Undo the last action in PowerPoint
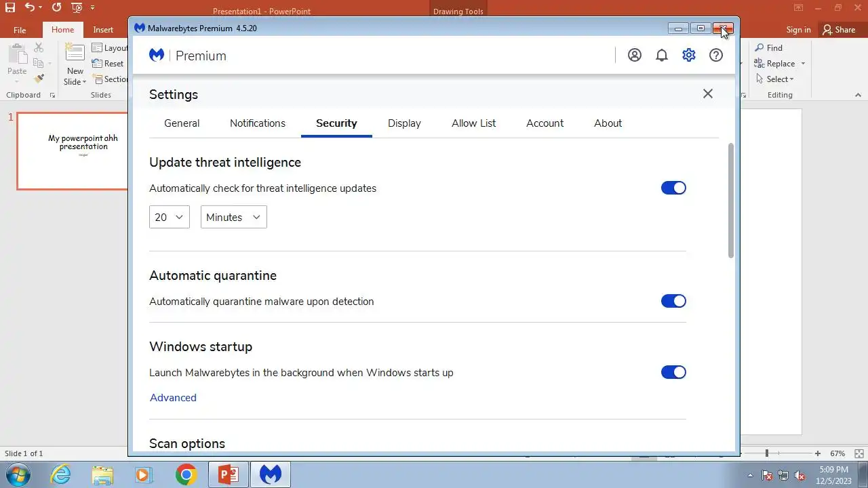868x488 pixels. (29, 8)
